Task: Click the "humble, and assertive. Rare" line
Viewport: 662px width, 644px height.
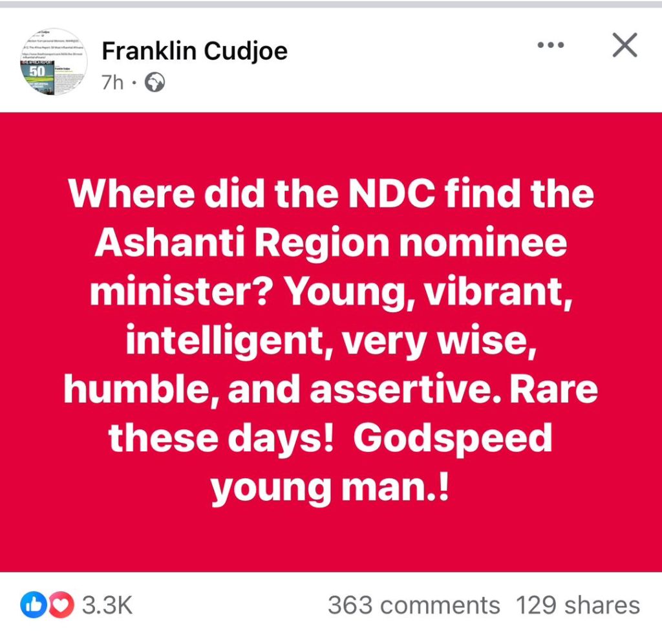Action: [x=331, y=390]
